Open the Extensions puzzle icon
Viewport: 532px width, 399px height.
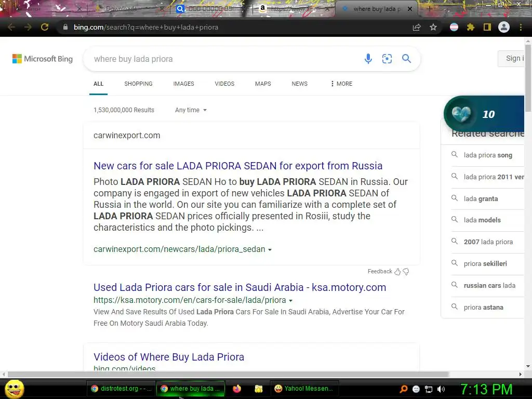pos(471,27)
